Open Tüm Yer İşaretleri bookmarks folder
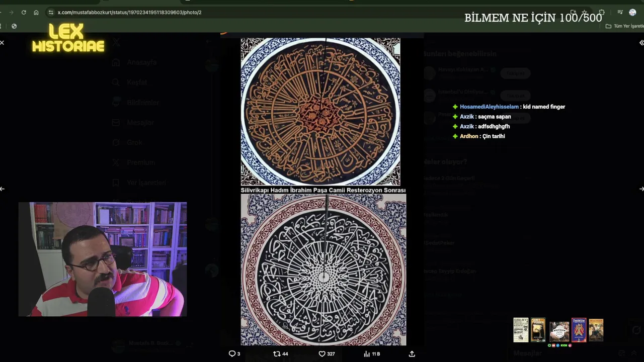The height and width of the screenshot is (362, 644). [x=624, y=26]
